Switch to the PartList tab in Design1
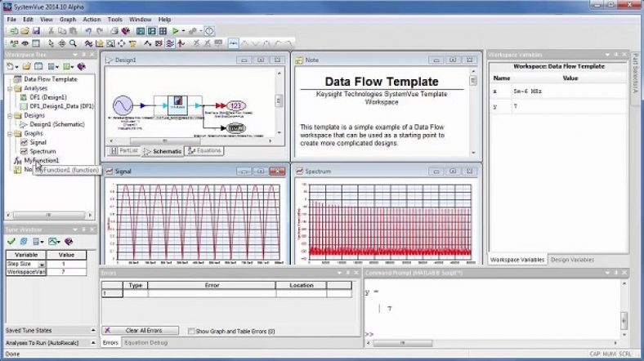Image resolution: width=644 pixels, height=361 pixels. (124, 151)
